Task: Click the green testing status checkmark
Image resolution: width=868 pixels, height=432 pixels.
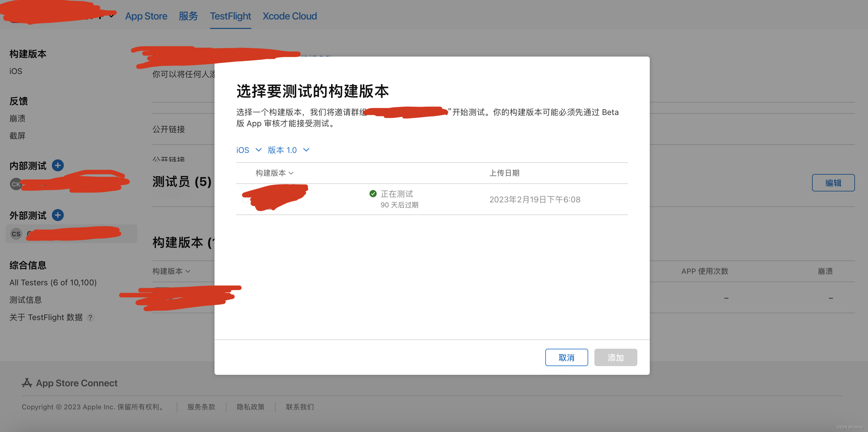Action: pos(373,193)
